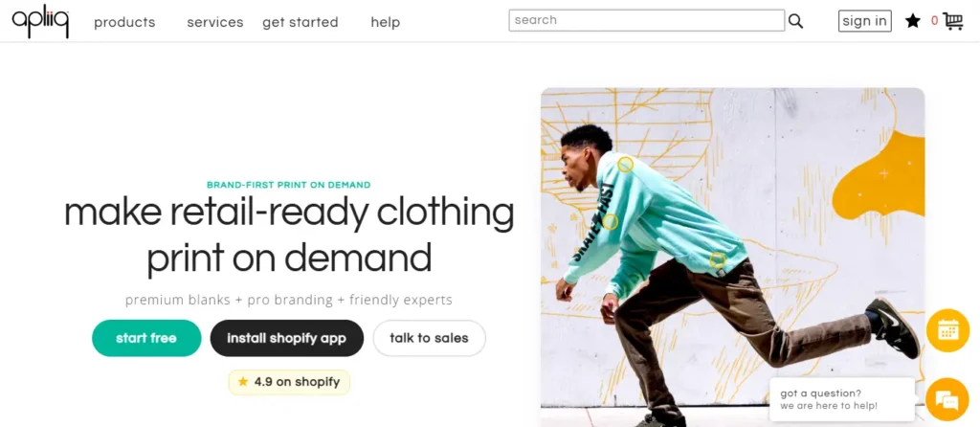Focus the search input field
This screenshot has height=427, width=980.
646,20
